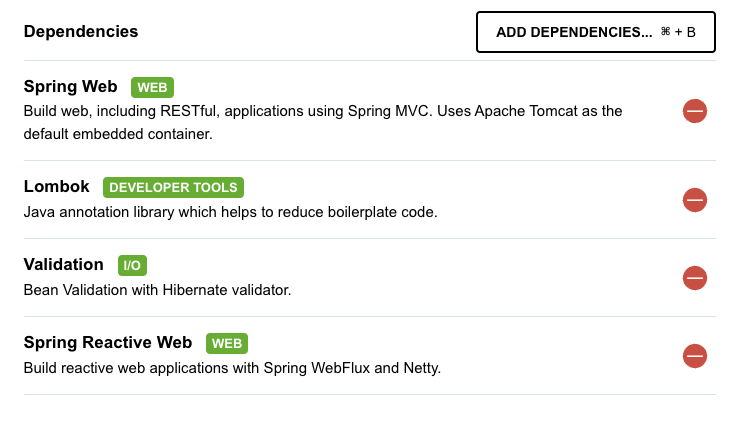The height and width of the screenshot is (421, 743).
Task: Click the Spring MVC description text
Action: [x=323, y=111]
